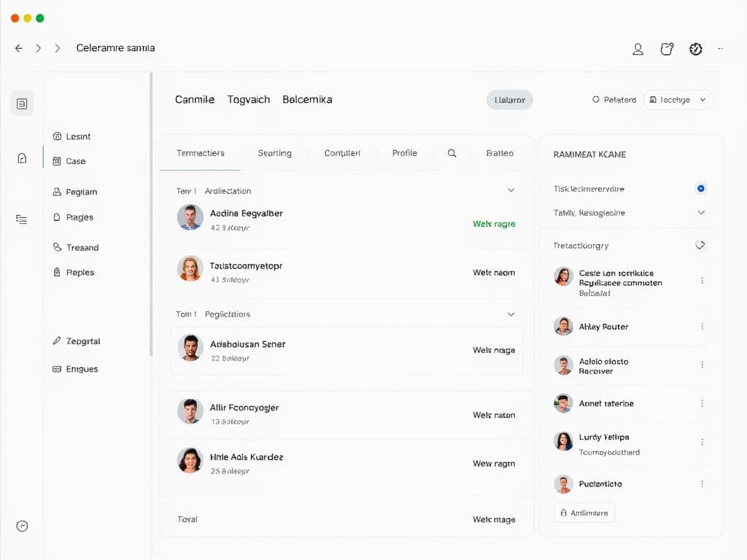Viewport: 747px width, 560px height.
Task: Click Welc mage in Toyal row
Action: coord(494,519)
